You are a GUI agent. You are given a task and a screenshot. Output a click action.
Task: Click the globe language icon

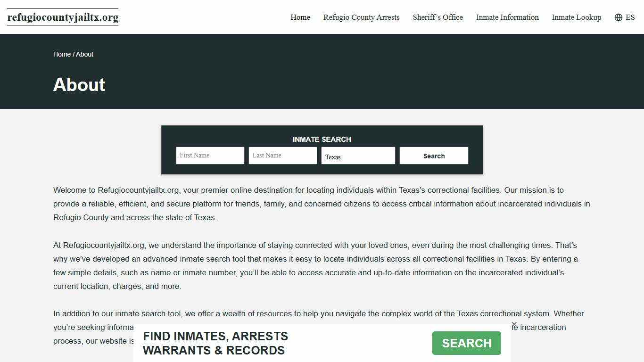click(x=619, y=17)
